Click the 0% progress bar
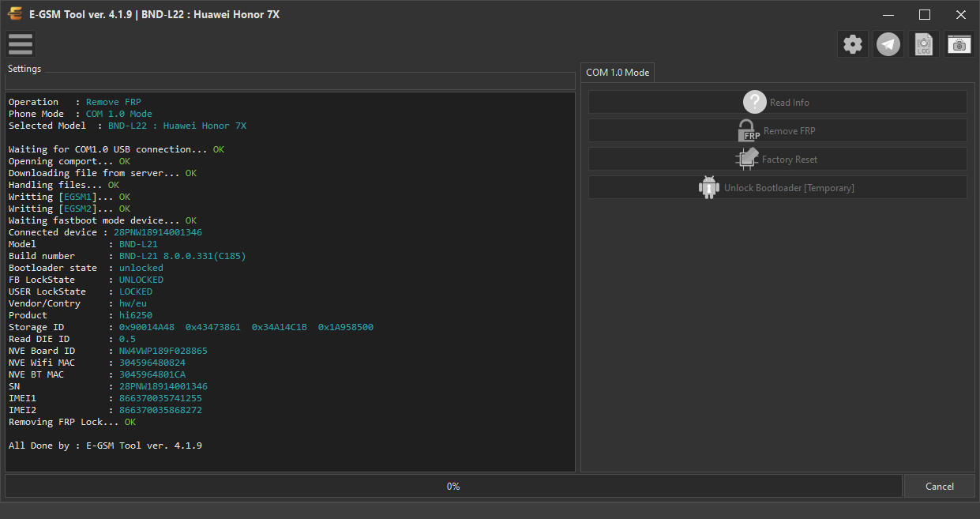The height and width of the screenshot is (519, 980). (x=453, y=486)
